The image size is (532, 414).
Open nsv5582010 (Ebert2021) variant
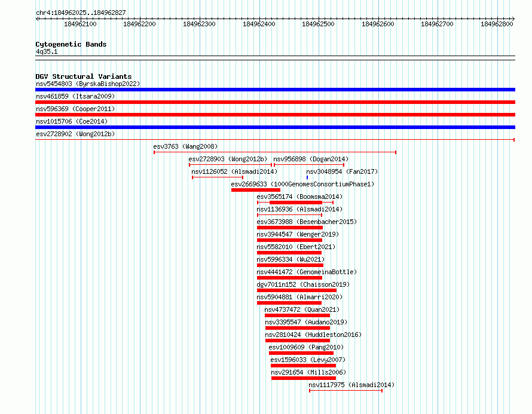296,247
